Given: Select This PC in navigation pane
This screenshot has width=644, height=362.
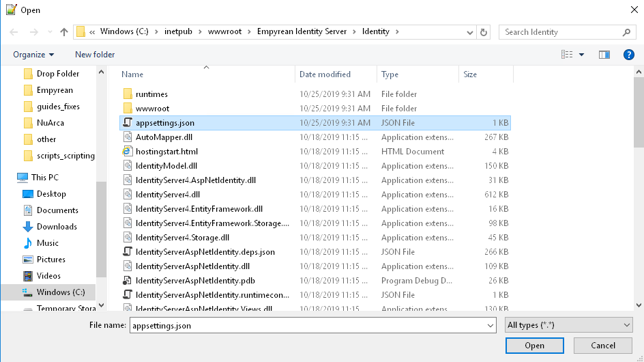Looking at the screenshot, I should tap(45, 178).
